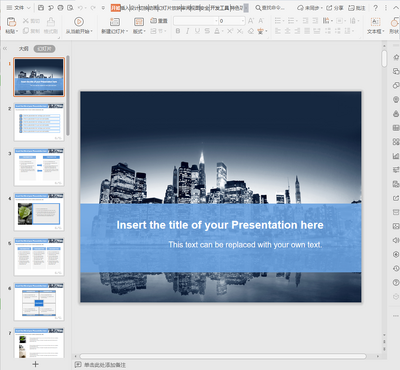400x370 pixels.
Task: Click the bar chart icon in right sidebar
Action: [396, 156]
